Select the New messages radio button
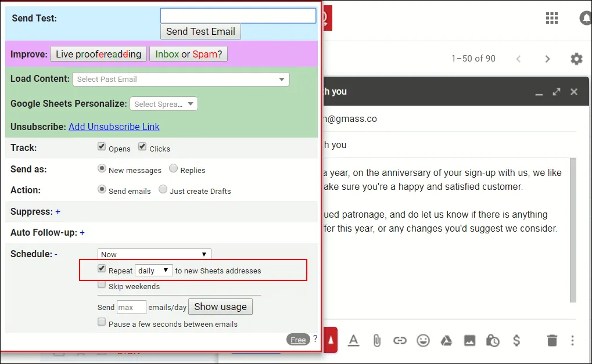Screen dimensions: 592x364 102,168
